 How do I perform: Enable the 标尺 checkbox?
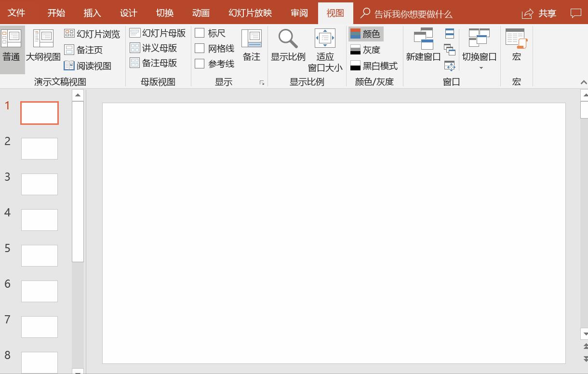[x=200, y=33]
